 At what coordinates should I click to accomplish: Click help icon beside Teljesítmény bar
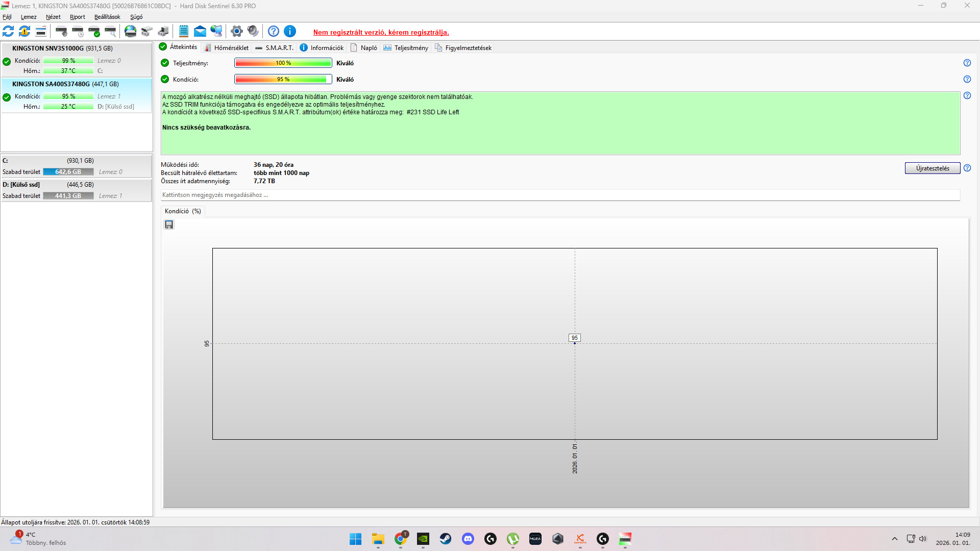pos(967,63)
